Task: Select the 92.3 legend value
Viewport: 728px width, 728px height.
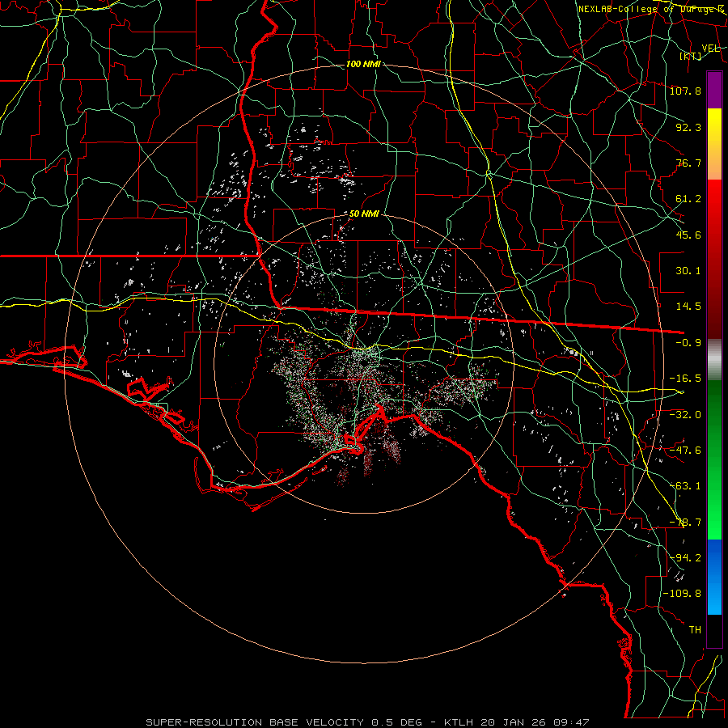Action: [688, 127]
